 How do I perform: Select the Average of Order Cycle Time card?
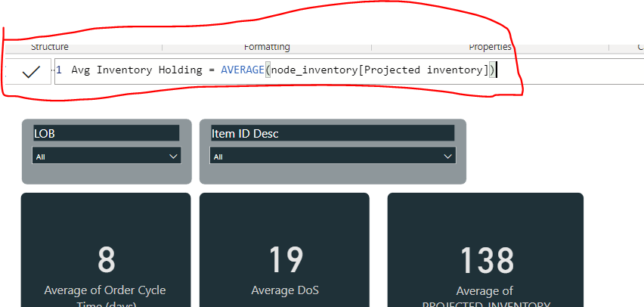tap(106, 250)
